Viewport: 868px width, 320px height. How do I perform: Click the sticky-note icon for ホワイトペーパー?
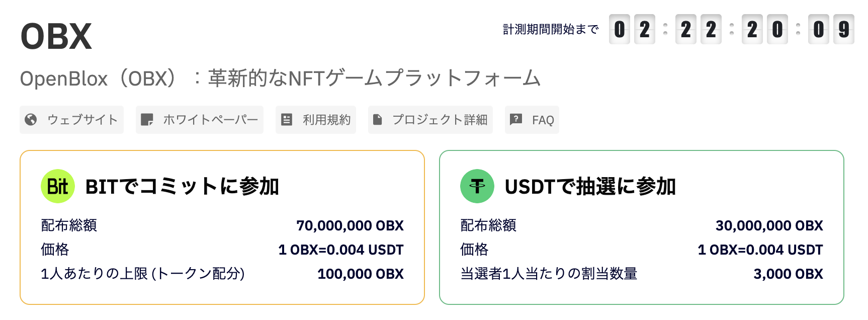pyautogui.click(x=147, y=120)
